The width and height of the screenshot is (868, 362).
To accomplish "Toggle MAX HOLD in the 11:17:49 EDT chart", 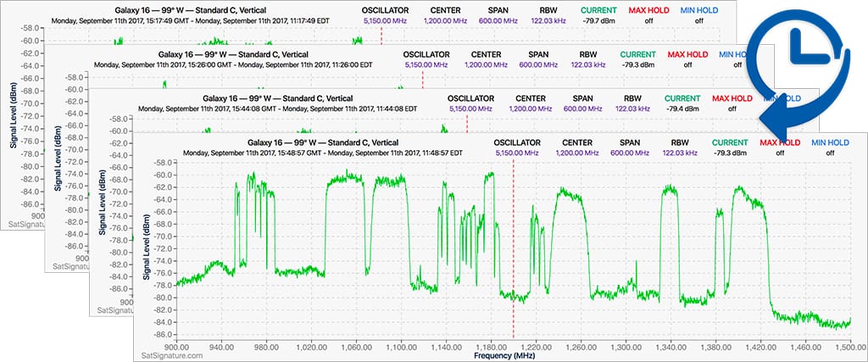I will tap(648, 10).
